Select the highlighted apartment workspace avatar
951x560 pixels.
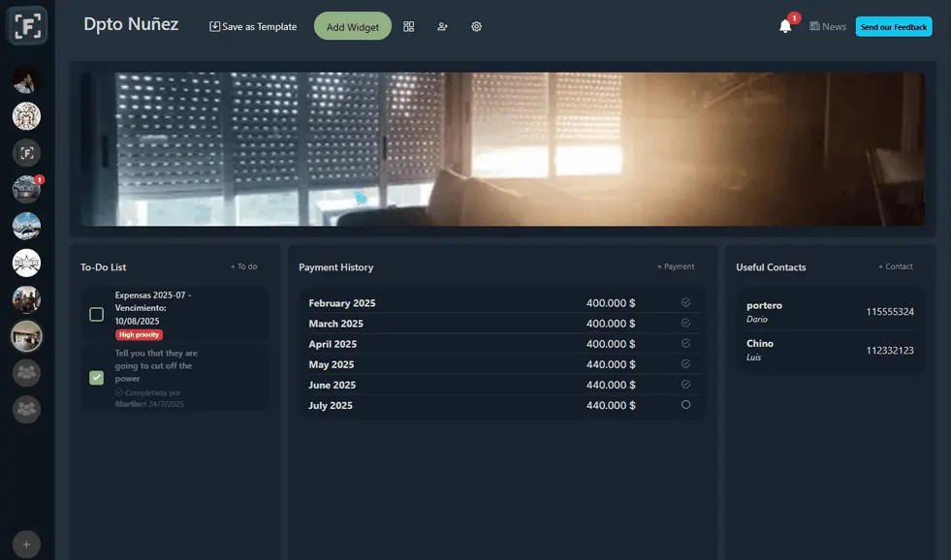pyautogui.click(x=27, y=336)
